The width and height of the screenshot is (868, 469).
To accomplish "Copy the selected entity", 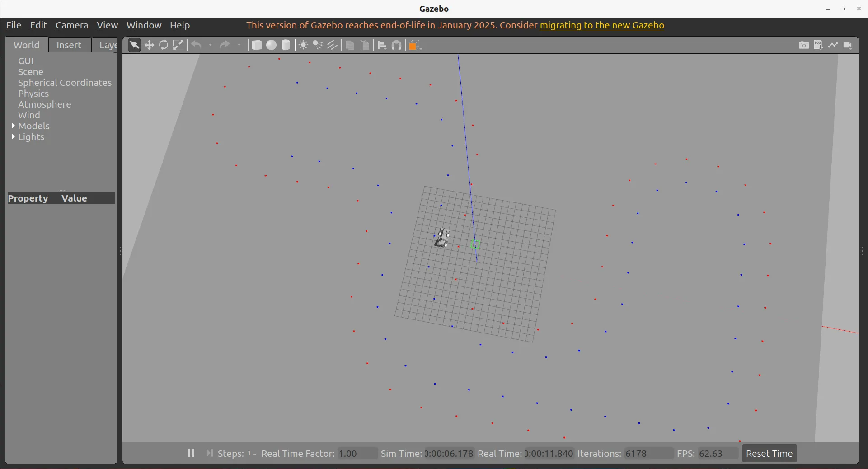I will (350, 45).
